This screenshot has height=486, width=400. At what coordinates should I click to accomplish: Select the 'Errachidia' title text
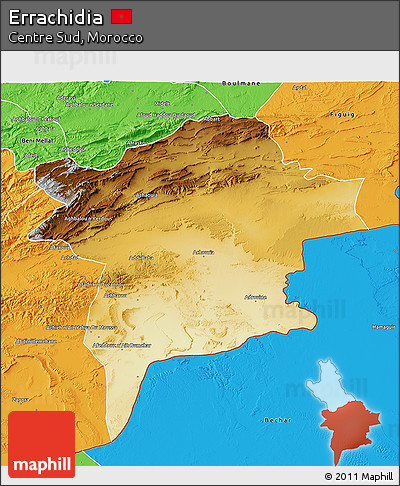coord(56,17)
